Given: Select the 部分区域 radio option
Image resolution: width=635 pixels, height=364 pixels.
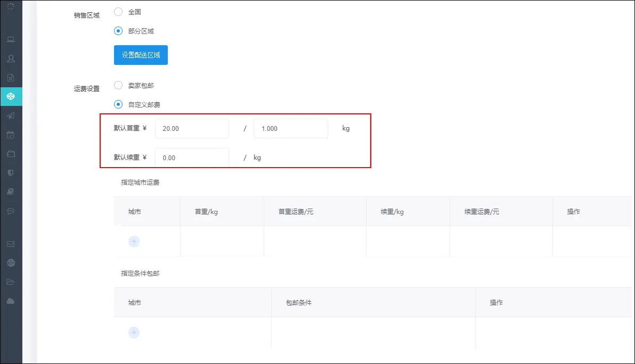Looking at the screenshot, I should click(118, 31).
